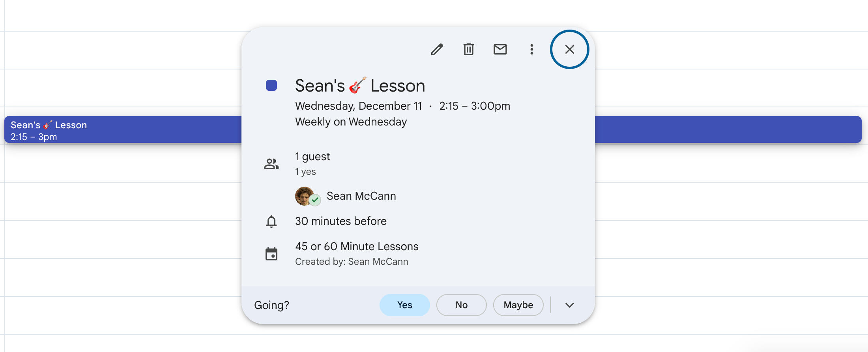The height and width of the screenshot is (352, 868).
Task: Click the Sean McCann guest name
Action: [361, 196]
